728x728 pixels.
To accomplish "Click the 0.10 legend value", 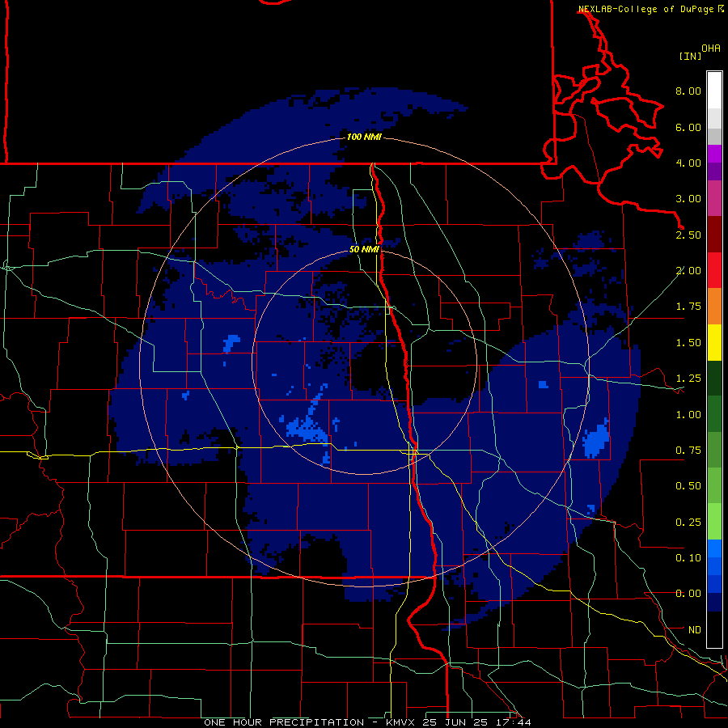I will click(x=688, y=557).
